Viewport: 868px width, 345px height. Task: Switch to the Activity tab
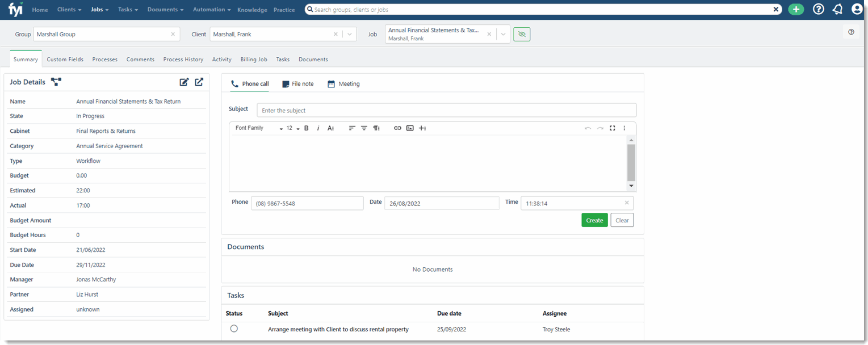pos(222,60)
